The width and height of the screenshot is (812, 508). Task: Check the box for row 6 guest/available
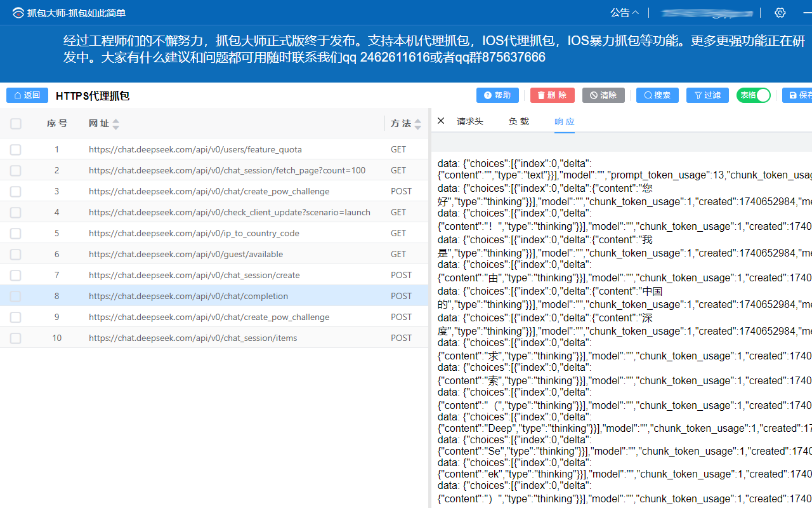pos(16,255)
